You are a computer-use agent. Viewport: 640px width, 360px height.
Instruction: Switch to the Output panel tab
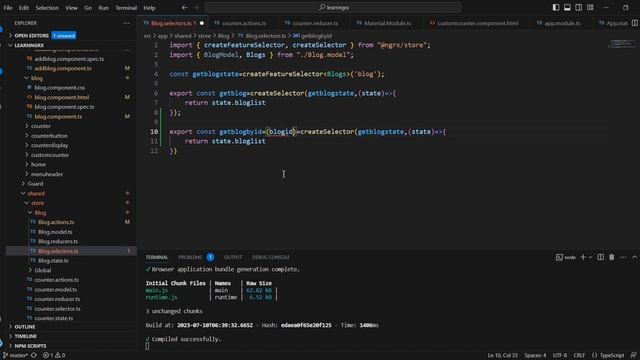[x=233, y=257]
